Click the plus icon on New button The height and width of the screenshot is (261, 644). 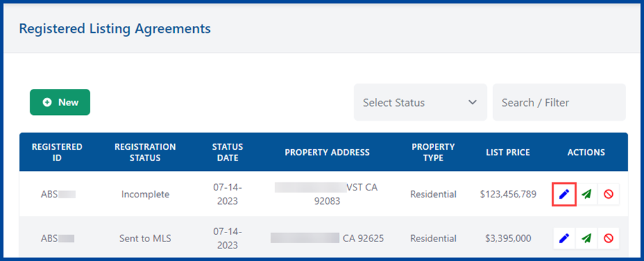click(47, 102)
